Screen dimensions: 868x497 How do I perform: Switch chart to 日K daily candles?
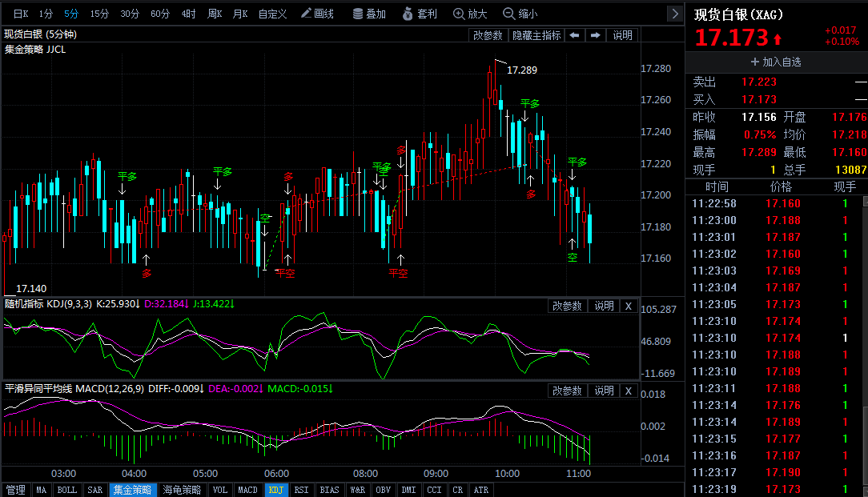pyautogui.click(x=20, y=14)
